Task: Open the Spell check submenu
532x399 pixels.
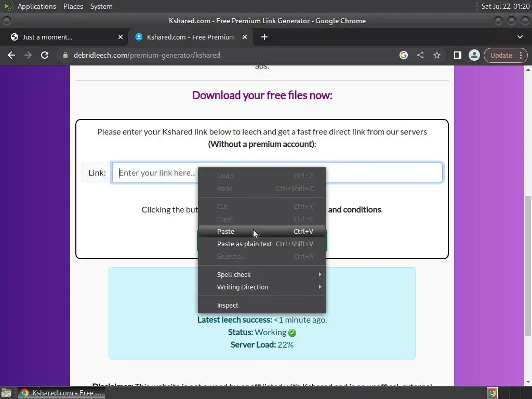Action: (x=262, y=274)
